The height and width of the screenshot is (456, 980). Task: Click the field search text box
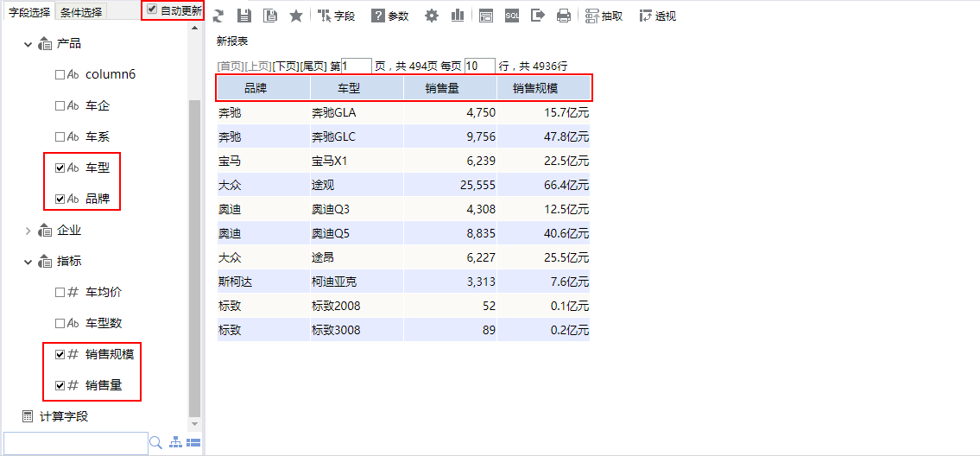pyautogui.click(x=76, y=443)
